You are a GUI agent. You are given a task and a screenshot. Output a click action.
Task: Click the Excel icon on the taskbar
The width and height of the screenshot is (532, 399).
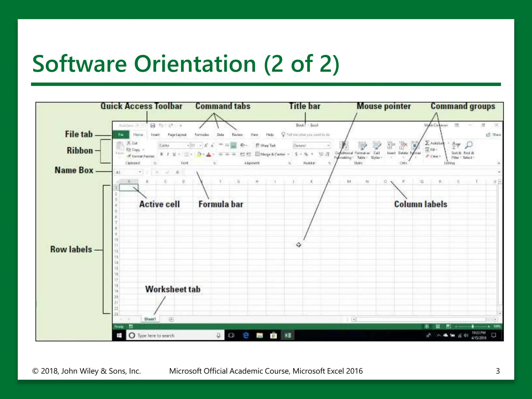[x=288, y=335]
